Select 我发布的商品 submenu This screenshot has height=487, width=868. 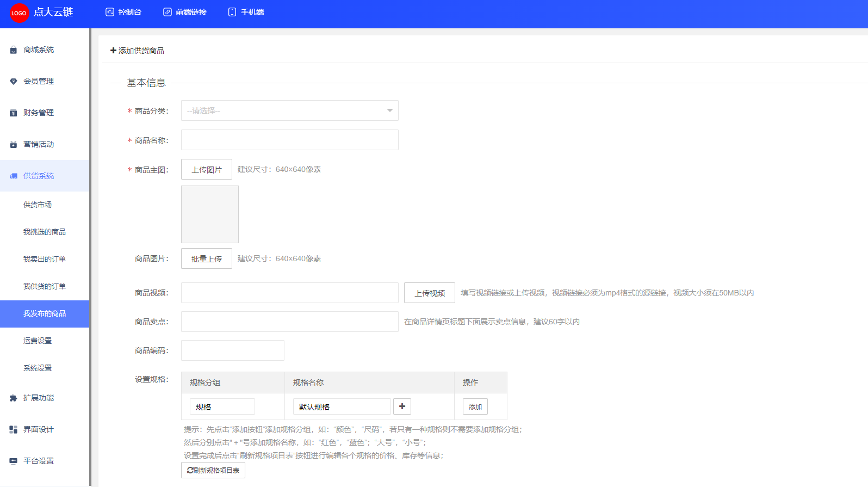coord(45,314)
